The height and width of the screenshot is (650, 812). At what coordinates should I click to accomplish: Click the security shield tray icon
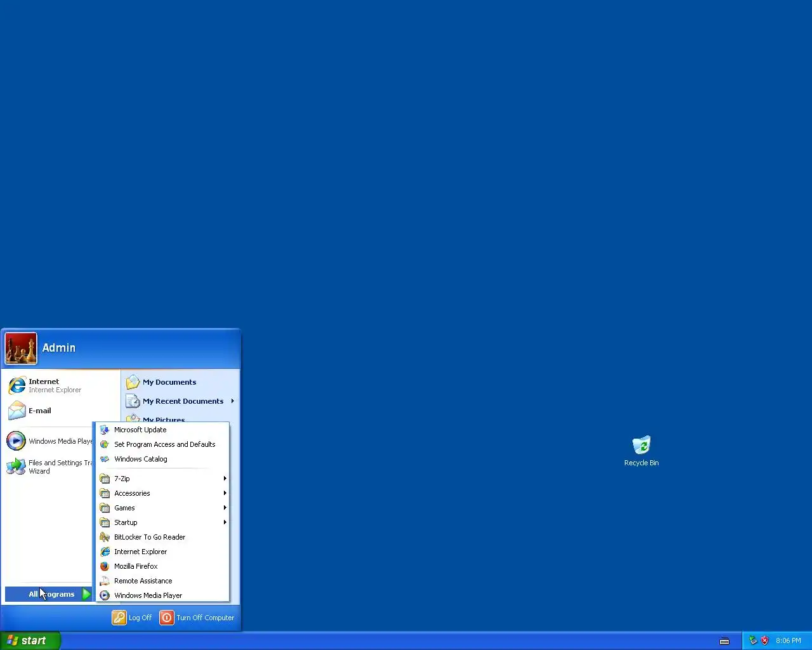(x=764, y=640)
